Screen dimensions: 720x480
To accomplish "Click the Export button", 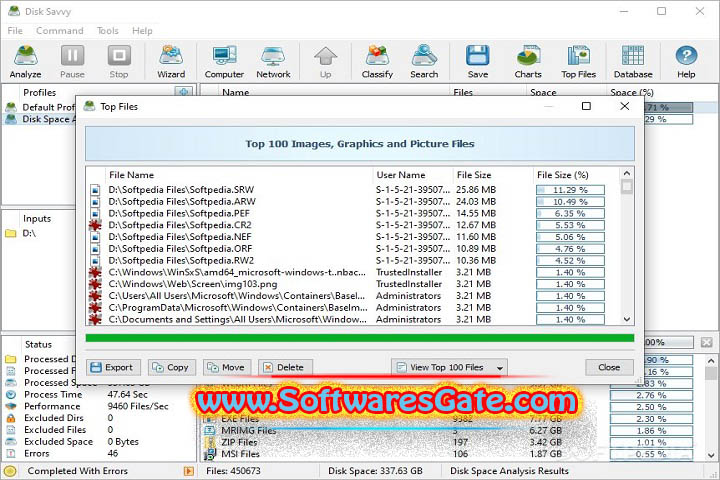I will click(x=113, y=367).
